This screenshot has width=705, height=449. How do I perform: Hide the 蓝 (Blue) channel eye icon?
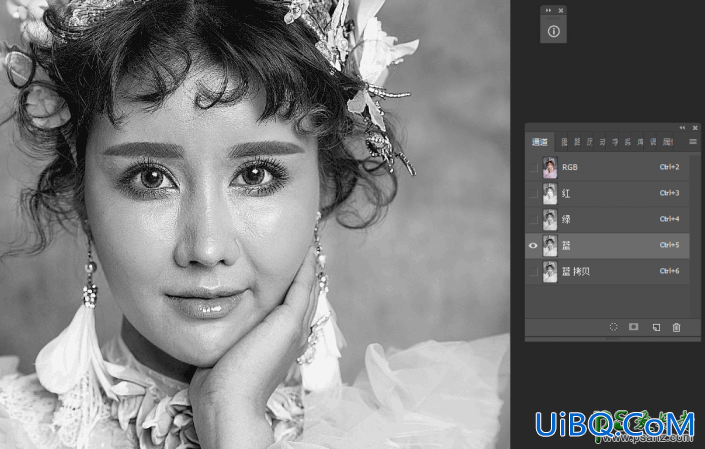click(533, 246)
